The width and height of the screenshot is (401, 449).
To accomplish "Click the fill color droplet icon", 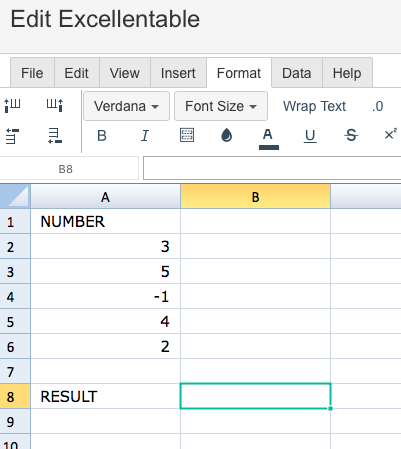I will 227,135.
